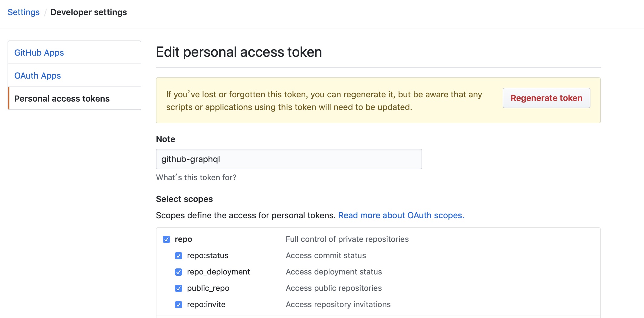Screen dimensions: 644x318
Task: Click the What's this token for hint
Action: (196, 177)
